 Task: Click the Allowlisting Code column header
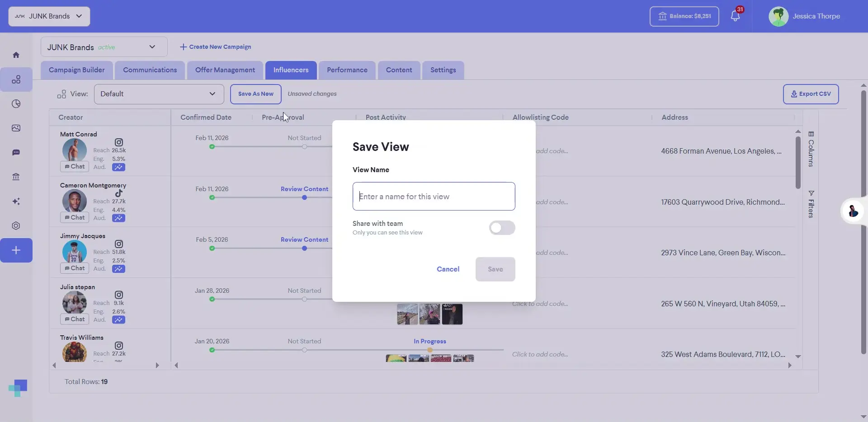540,117
